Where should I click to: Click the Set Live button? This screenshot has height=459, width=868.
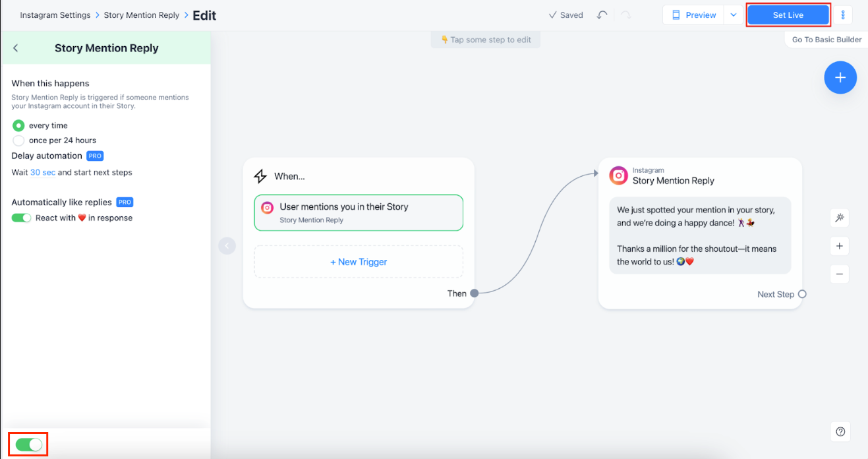click(788, 15)
